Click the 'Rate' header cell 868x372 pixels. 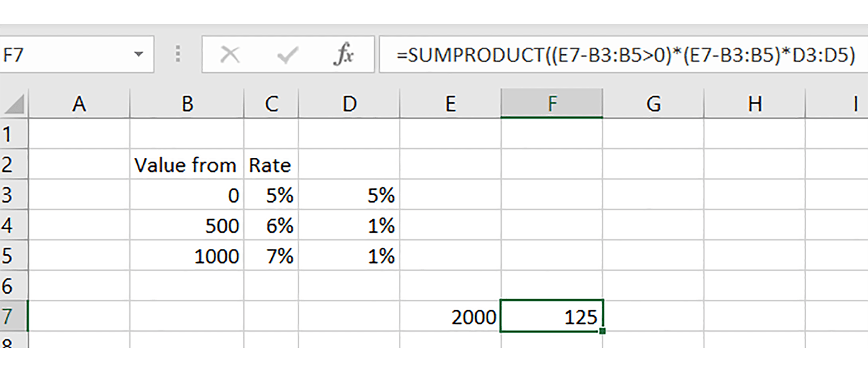271,165
